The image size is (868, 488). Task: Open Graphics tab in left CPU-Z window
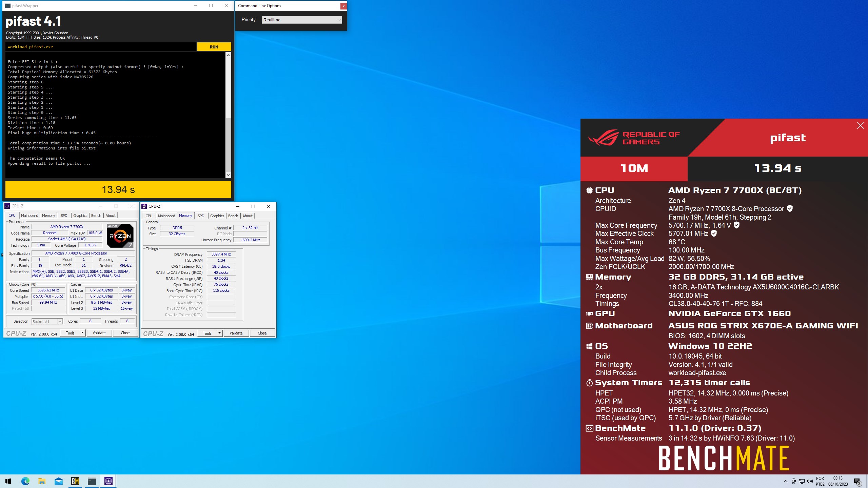[80, 216]
